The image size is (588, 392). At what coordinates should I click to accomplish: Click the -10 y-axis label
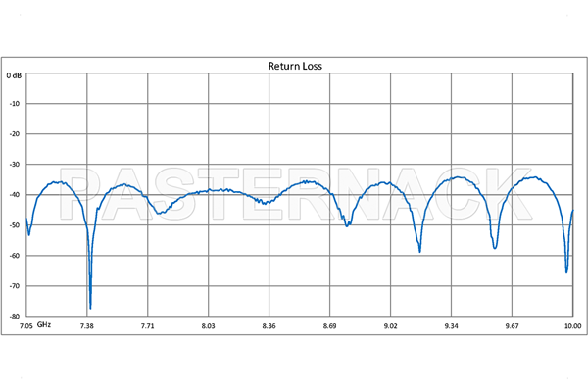coord(16,104)
